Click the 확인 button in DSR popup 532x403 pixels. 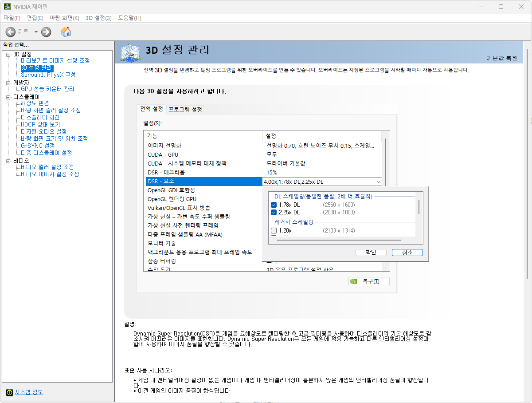click(371, 252)
